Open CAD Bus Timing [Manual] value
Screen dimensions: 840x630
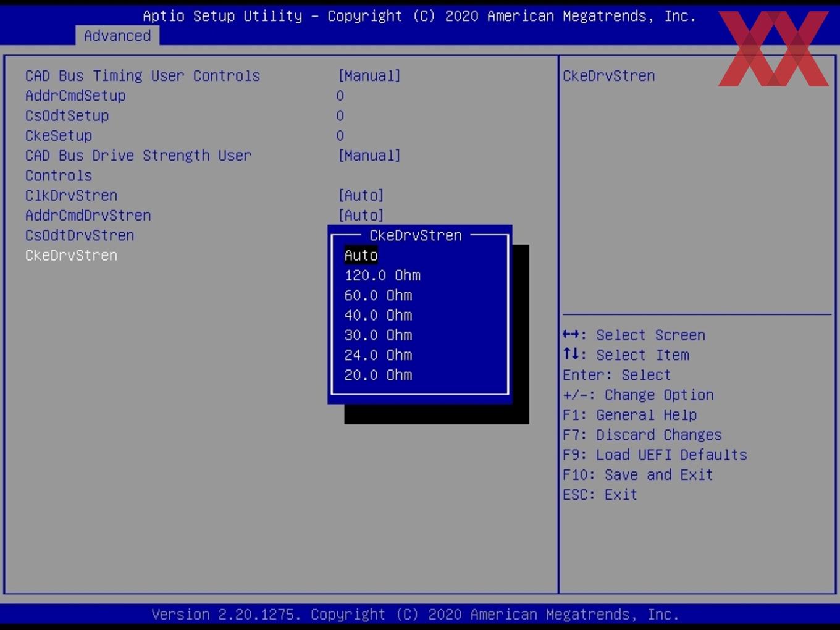[369, 76]
